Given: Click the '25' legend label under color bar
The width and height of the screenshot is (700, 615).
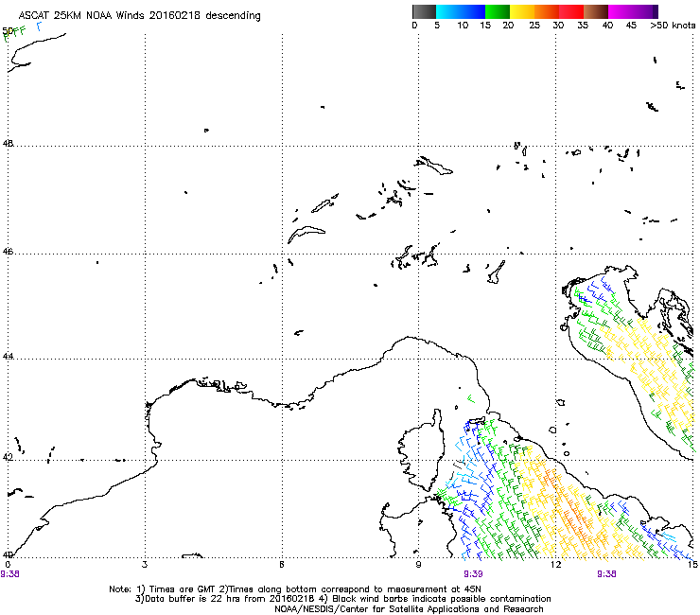Looking at the screenshot, I should tap(534, 26).
